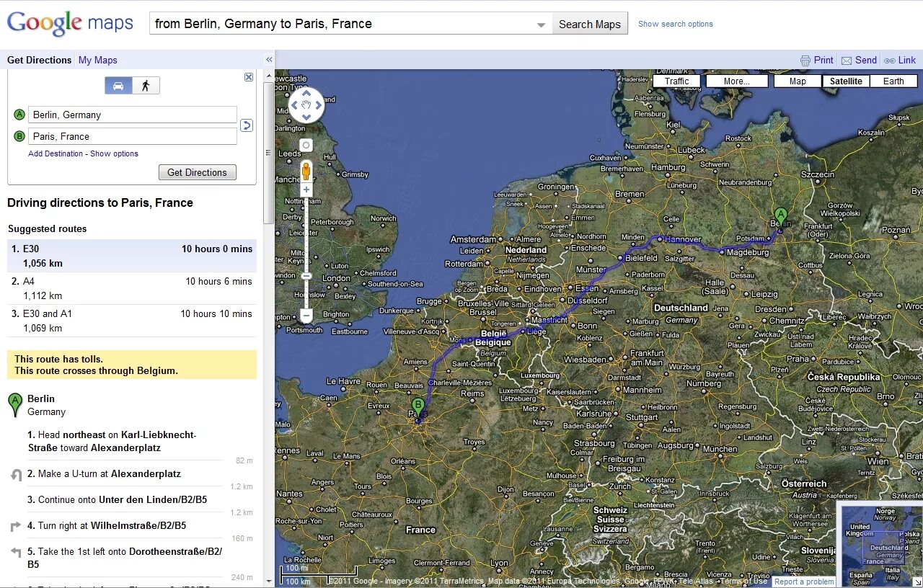Click the Get Directions button
This screenshot has height=588, width=923.
tap(197, 172)
